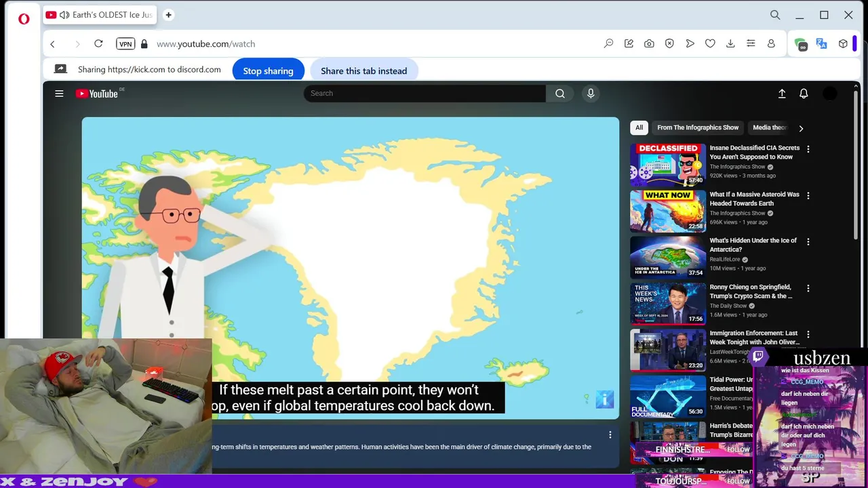868x488 pixels.
Task: Select From The Infographics Show chip
Action: point(698,127)
